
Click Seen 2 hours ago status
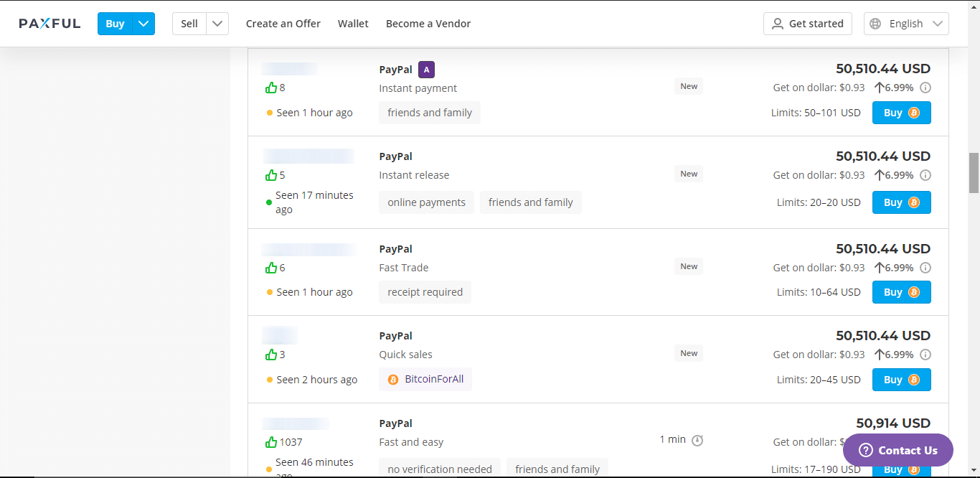pos(317,380)
